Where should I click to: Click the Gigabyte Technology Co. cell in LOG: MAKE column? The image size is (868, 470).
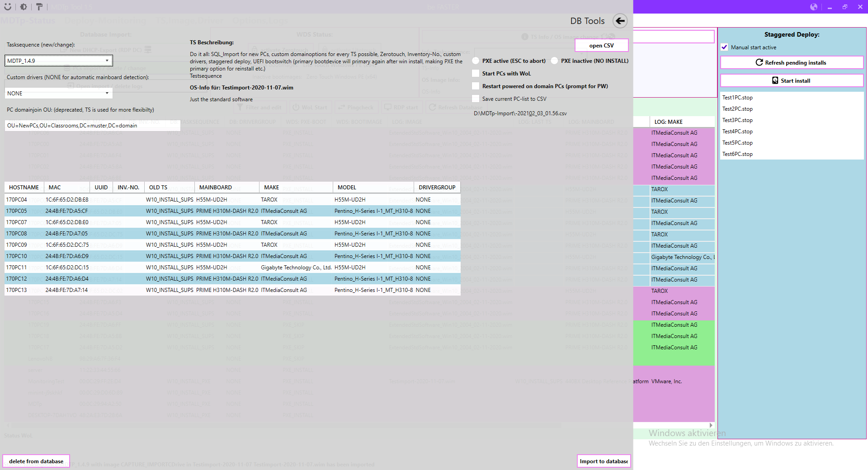click(682, 257)
